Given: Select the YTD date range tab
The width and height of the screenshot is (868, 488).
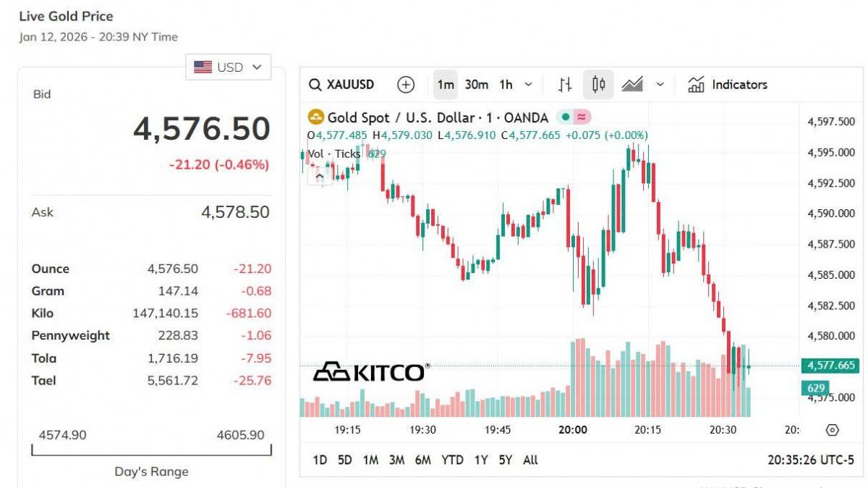Looking at the screenshot, I should click(x=452, y=460).
